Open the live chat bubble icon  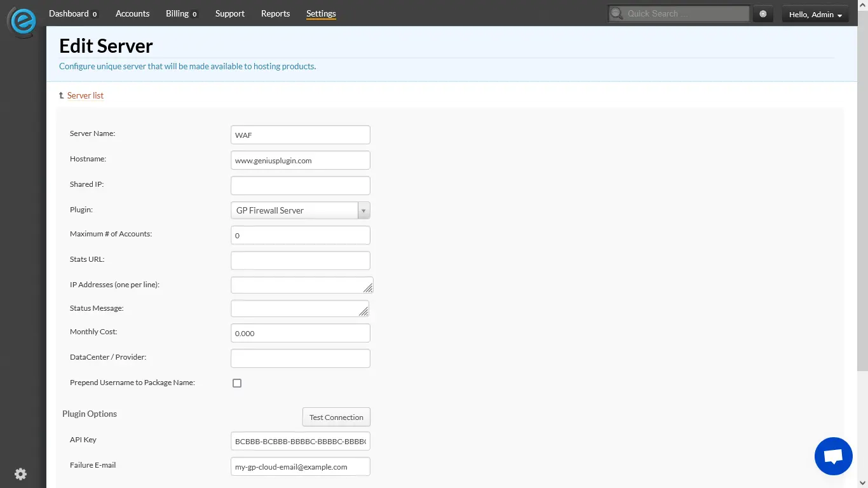pos(833,456)
